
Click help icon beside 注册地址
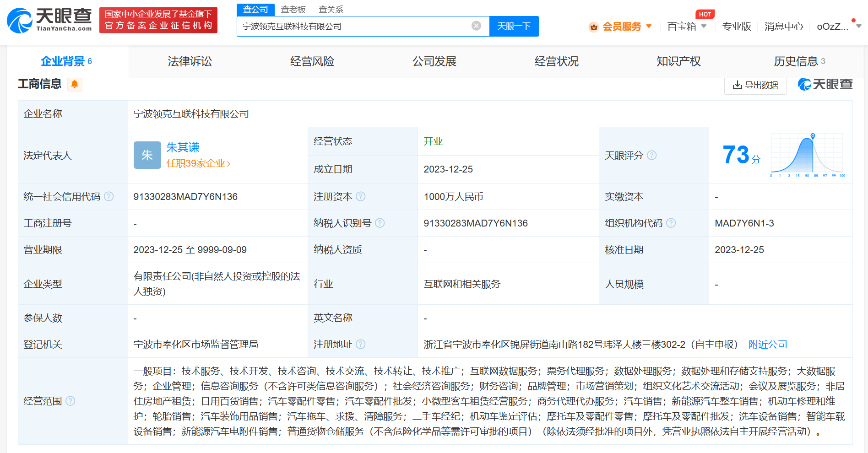click(x=361, y=345)
